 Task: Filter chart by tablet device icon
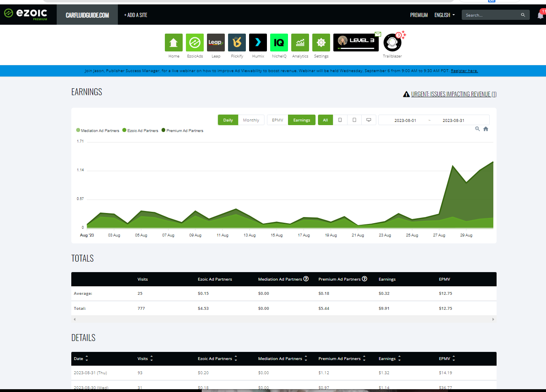tap(354, 120)
